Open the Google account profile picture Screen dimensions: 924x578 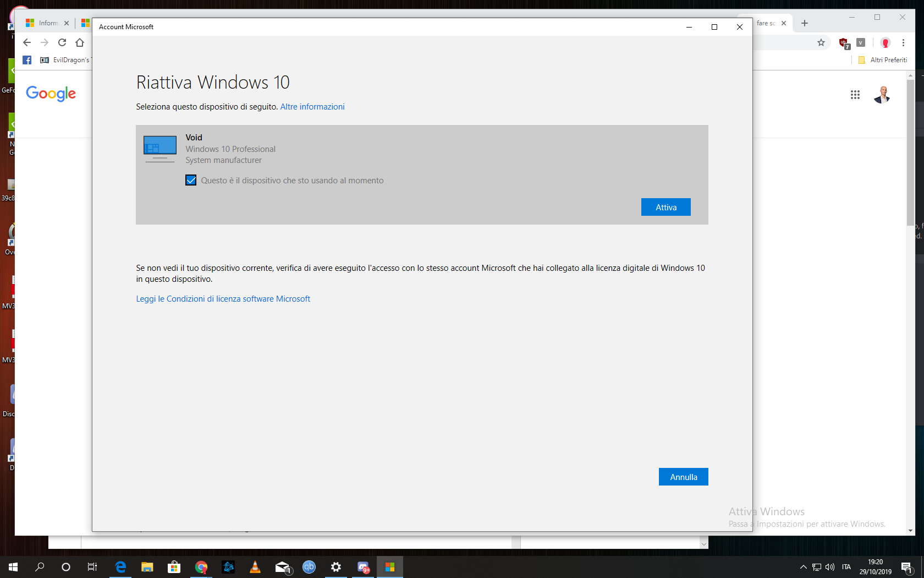[882, 95]
